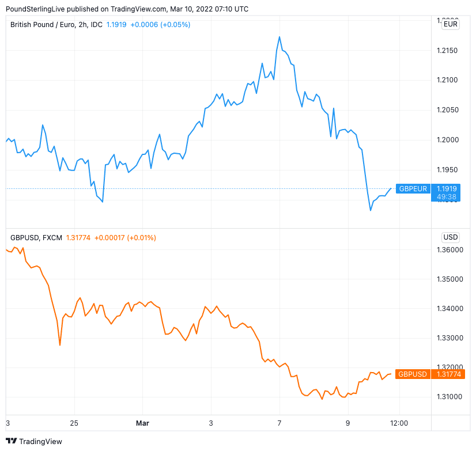Viewport: 476px width, 451px height.
Task: Click the Mar label on time axis
Action: 142,423
